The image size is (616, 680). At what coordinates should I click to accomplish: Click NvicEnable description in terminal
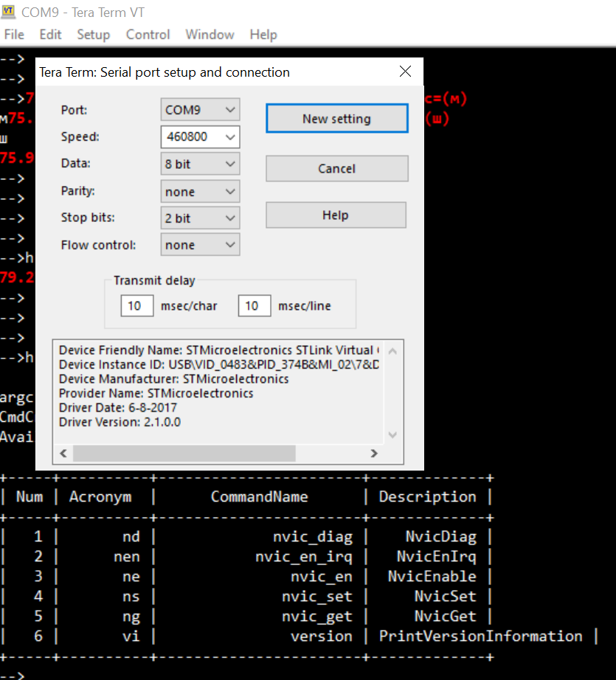click(x=432, y=576)
